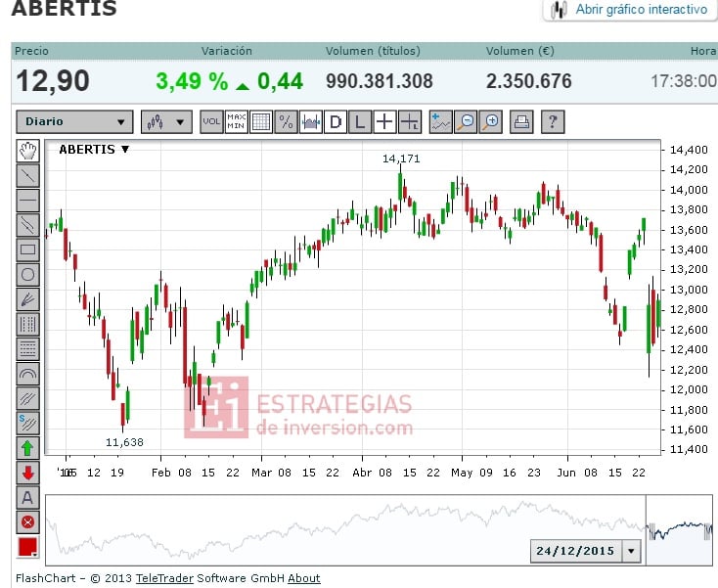Toggle MAX MIN price labels
The width and height of the screenshot is (718, 588).
237,122
